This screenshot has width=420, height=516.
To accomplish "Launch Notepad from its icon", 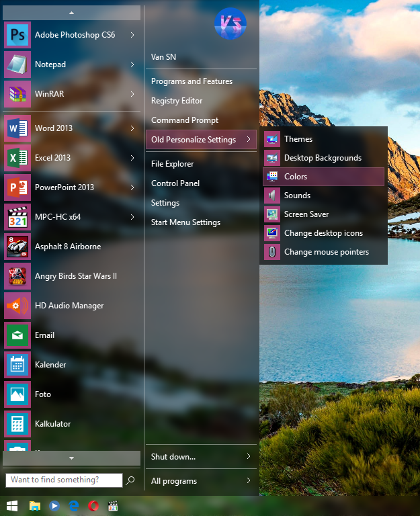I will (17, 64).
